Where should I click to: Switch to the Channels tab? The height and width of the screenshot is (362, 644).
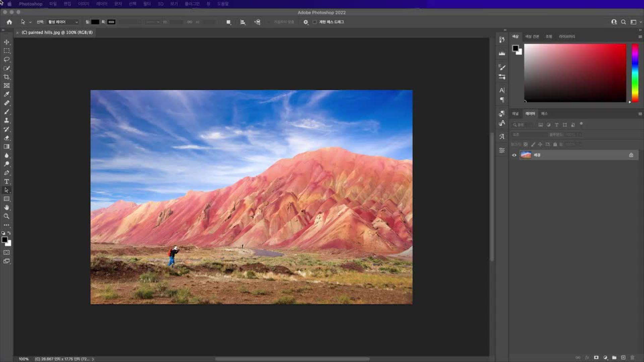[515, 114]
